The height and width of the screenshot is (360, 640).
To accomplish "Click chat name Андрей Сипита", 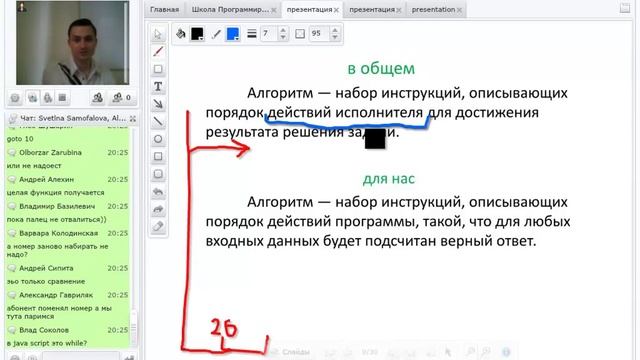I will [46, 268].
